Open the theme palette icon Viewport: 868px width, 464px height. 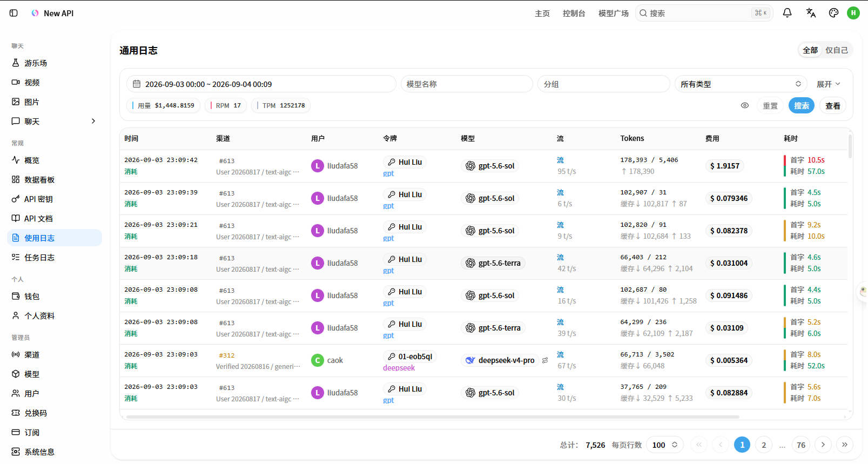833,13
